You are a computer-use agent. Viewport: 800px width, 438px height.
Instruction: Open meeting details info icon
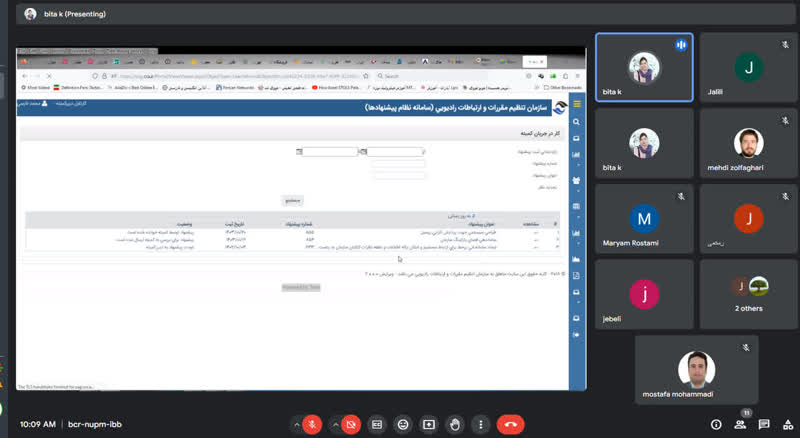point(716,424)
